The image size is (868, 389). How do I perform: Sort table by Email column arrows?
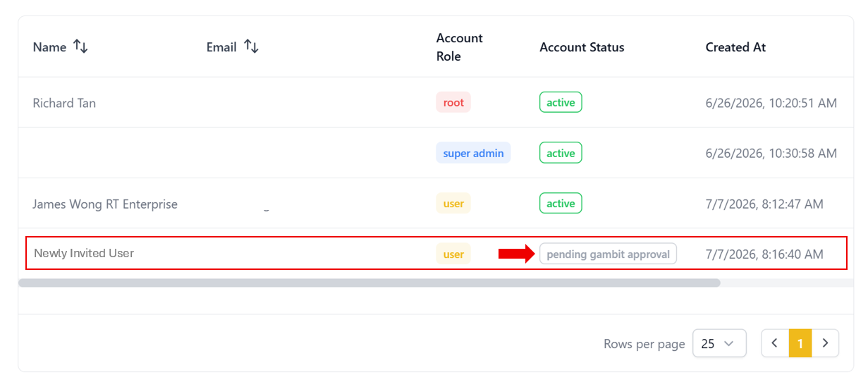[x=251, y=47]
